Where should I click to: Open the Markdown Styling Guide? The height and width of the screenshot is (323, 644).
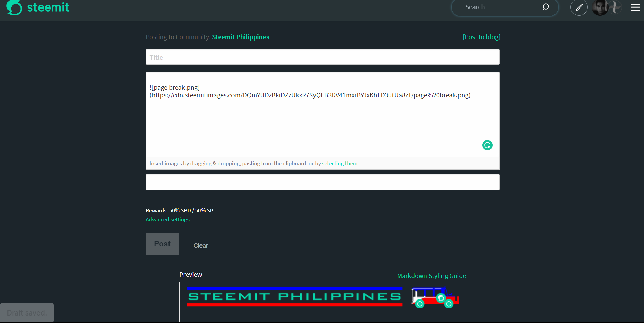(x=432, y=276)
